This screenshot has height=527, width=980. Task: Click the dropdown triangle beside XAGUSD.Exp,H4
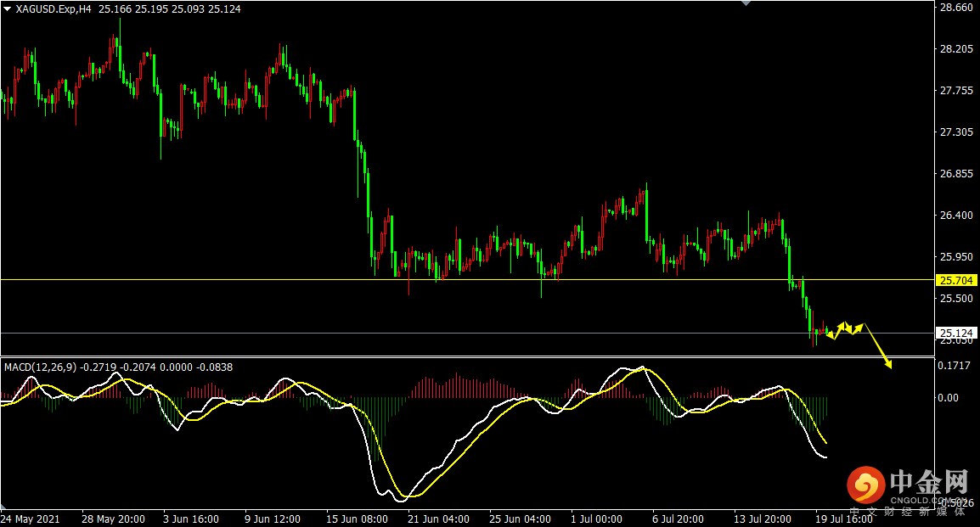click(x=8, y=8)
